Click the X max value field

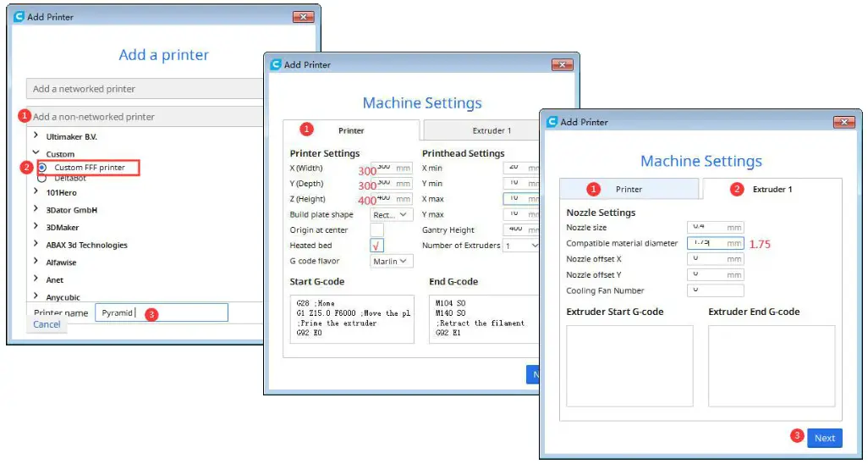(x=521, y=199)
